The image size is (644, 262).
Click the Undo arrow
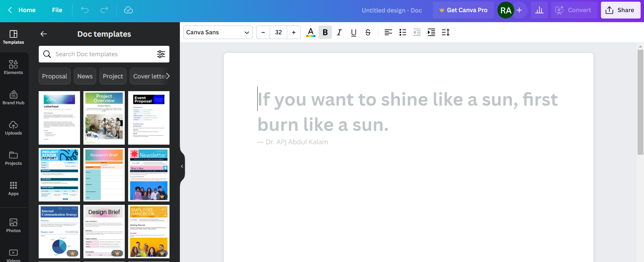pos(85,10)
